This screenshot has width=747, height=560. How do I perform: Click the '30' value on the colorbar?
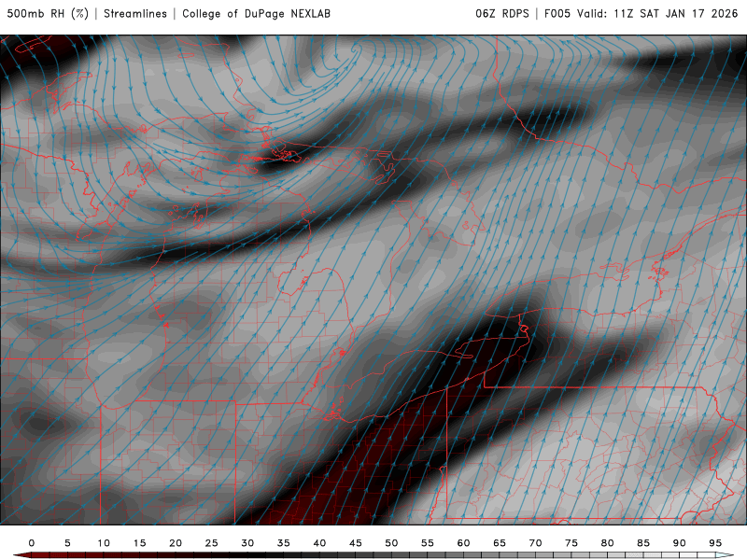tap(247, 543)
